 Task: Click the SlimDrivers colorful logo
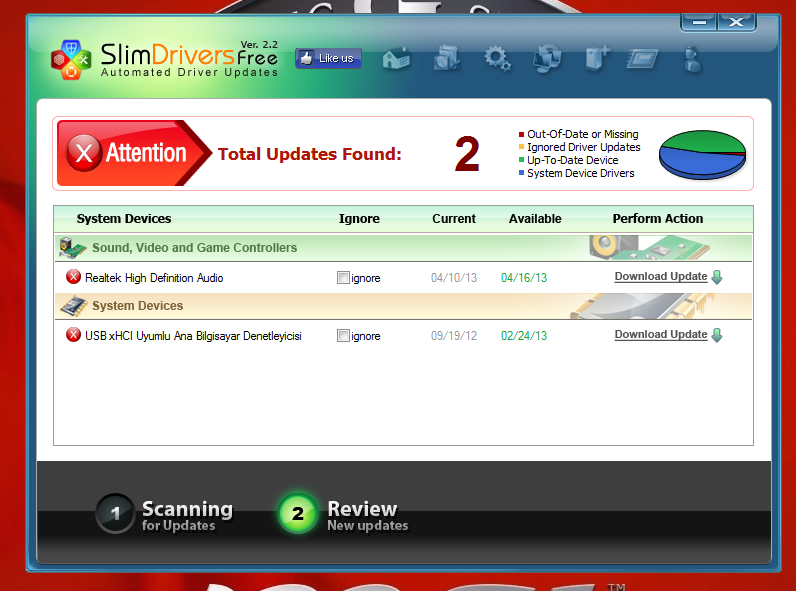(71, 59)
